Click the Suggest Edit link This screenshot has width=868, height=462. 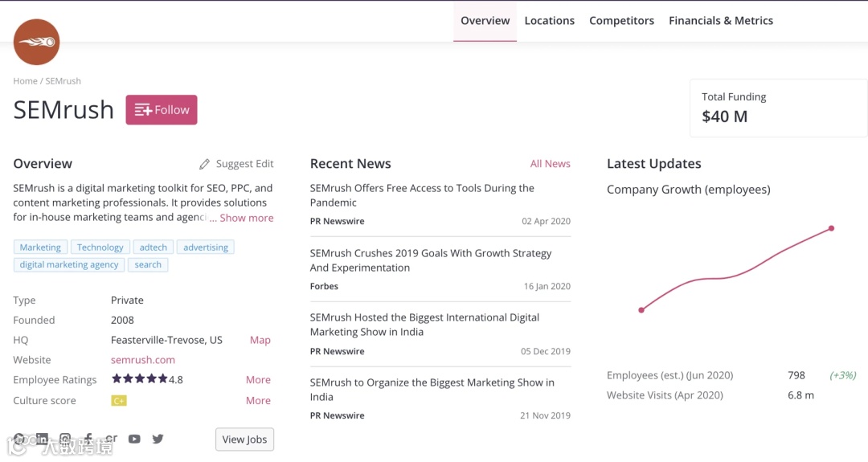pos(244,164)
